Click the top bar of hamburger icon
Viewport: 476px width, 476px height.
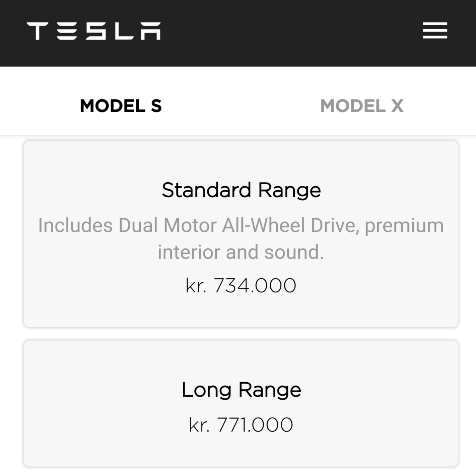[x=435, y=24]
